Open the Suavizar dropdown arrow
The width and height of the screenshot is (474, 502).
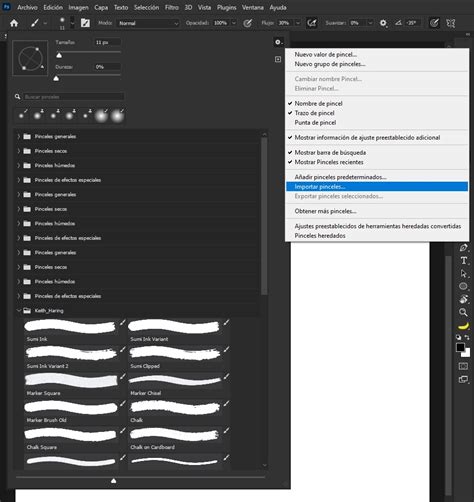coord(370,23)
